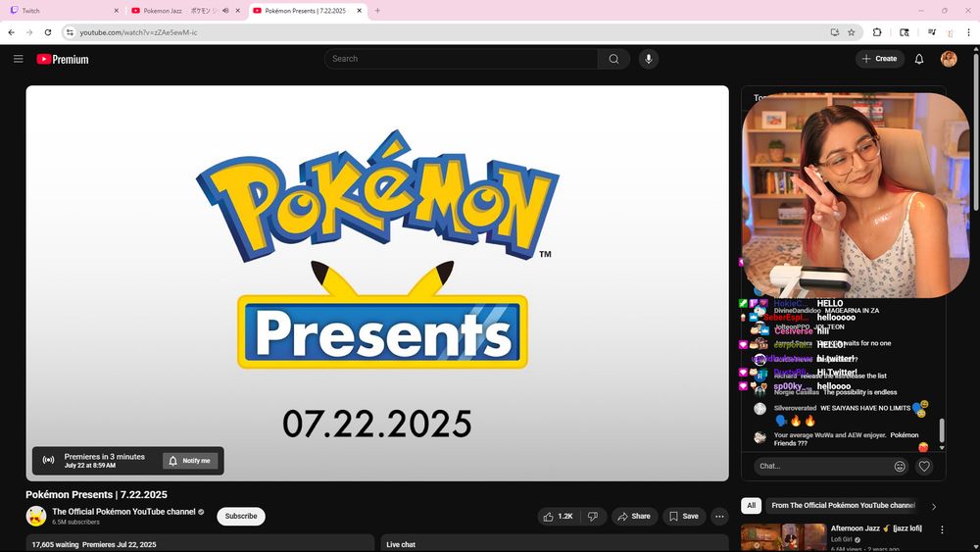The width and height of the screenshot is (980, 552).
Task: Click the Create button
Action: (x=879, y=59)
